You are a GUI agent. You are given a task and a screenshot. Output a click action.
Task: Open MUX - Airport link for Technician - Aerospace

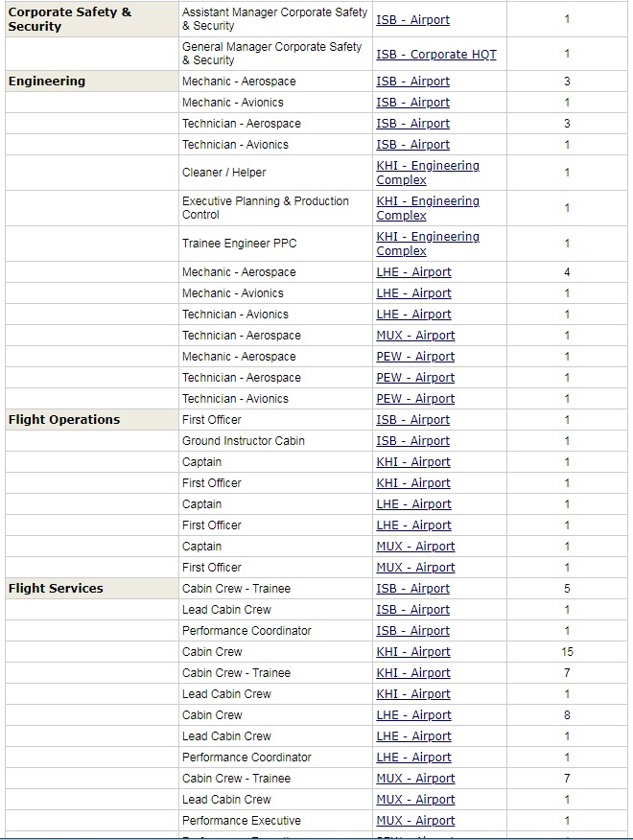click(x=415, y=336)
